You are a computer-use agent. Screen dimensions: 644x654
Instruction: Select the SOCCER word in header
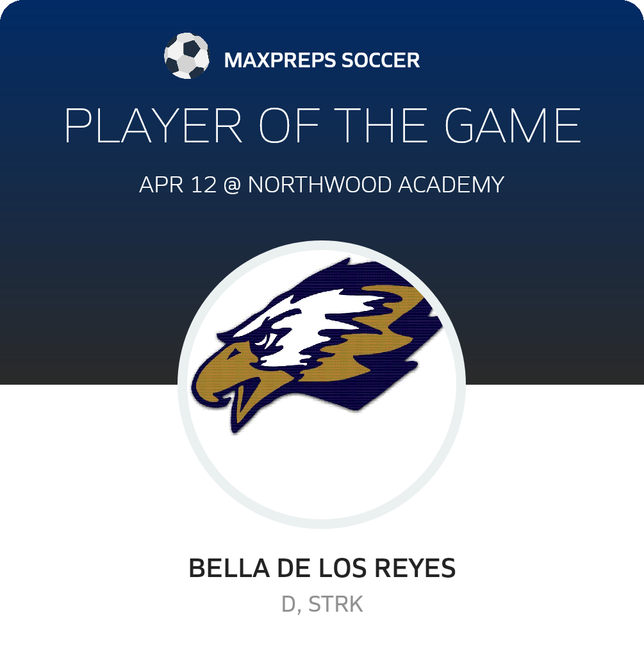point(381,60)
